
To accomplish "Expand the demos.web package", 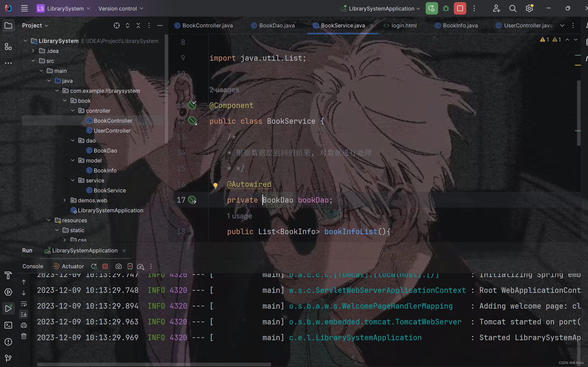I will [x=65, y=200].
